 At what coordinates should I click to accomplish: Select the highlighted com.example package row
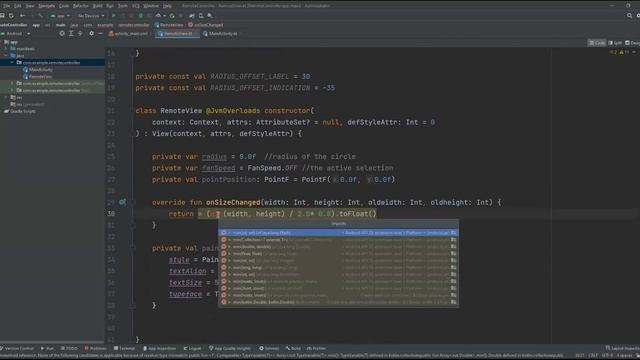(x=52, y=62)
